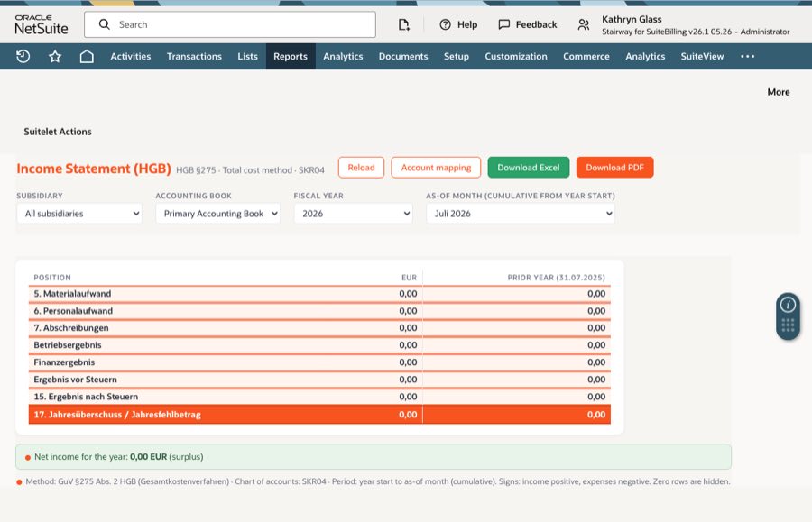812x522 pixels.
Task: Click the search magnifier icon
Action: pos(104,24)
